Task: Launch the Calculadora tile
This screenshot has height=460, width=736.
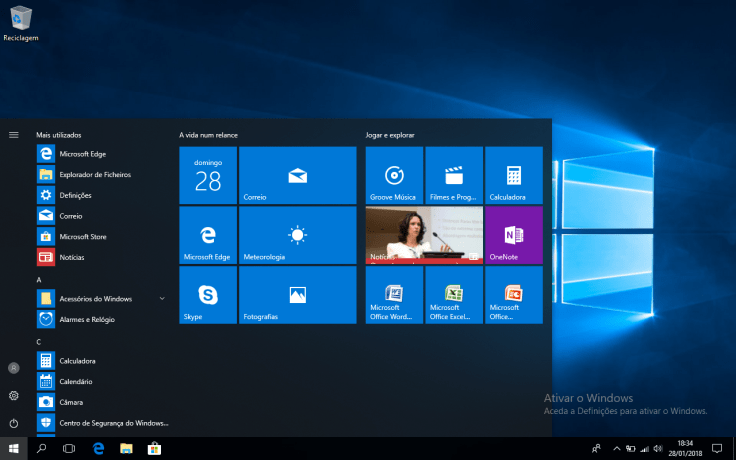Action: (513, 175)
